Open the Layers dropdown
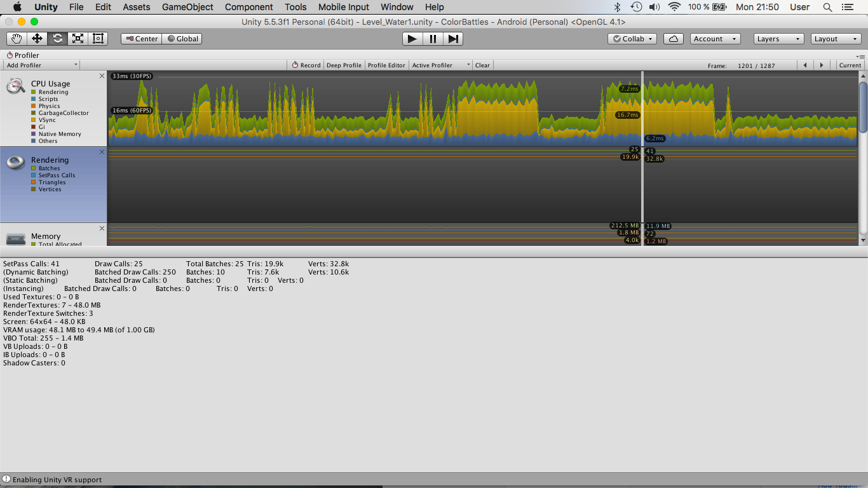Viewport: 868px width, 488px height. [779, 39]
